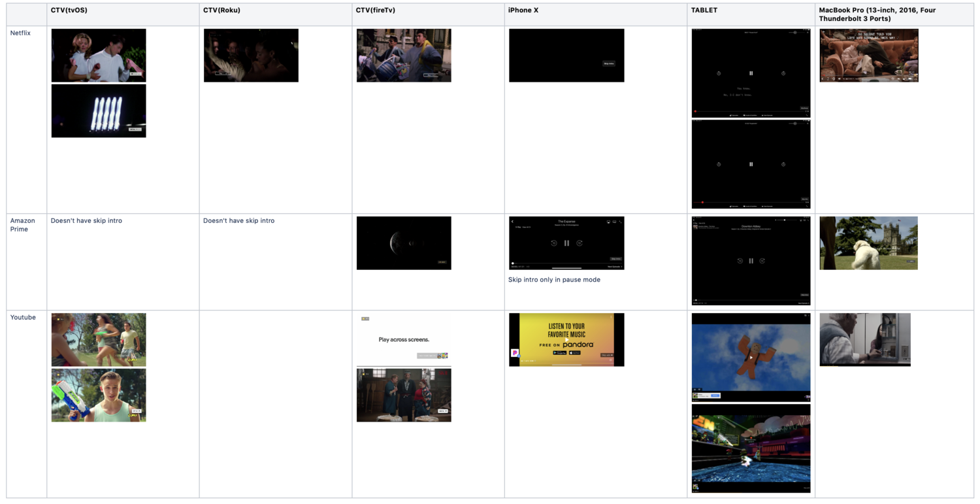This screenshot has width=980, height=504.
Task: Open the lower Netflix TABLET player screenshot
Action: click(x=751, y=164)
